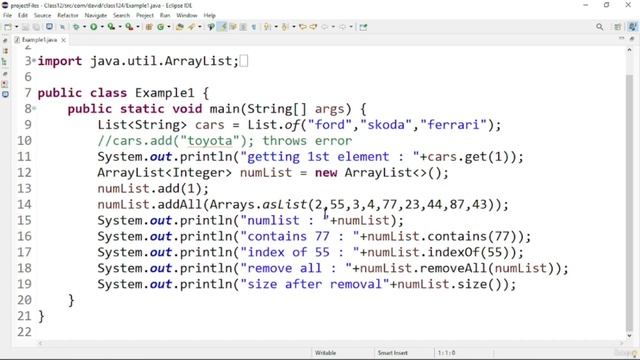Expand the New Java Class dropdown arrow

coord(169,27)
